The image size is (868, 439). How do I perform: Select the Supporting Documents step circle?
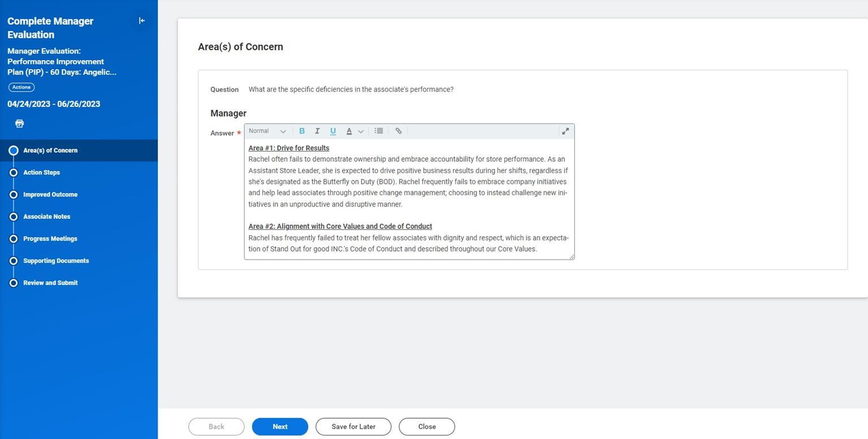(14, 261)
